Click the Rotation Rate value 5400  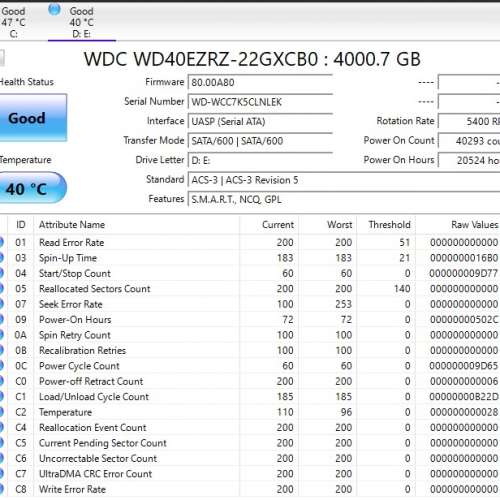point(469,121)
